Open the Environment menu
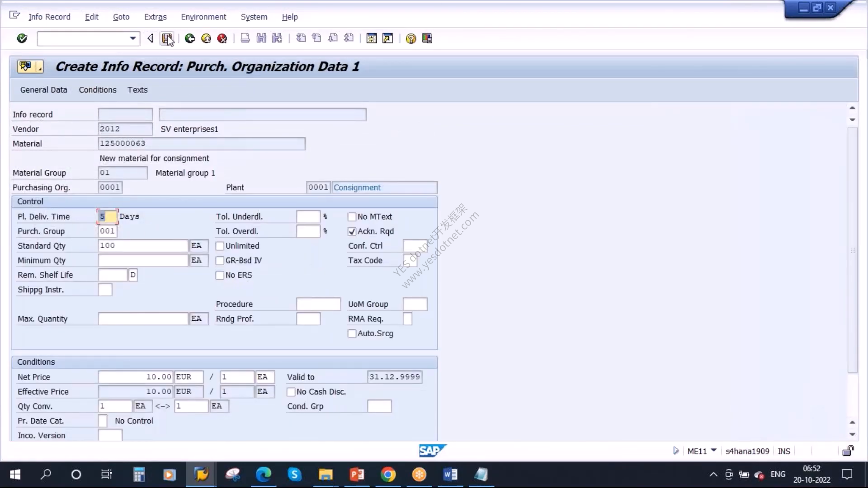 coord(203,17)
